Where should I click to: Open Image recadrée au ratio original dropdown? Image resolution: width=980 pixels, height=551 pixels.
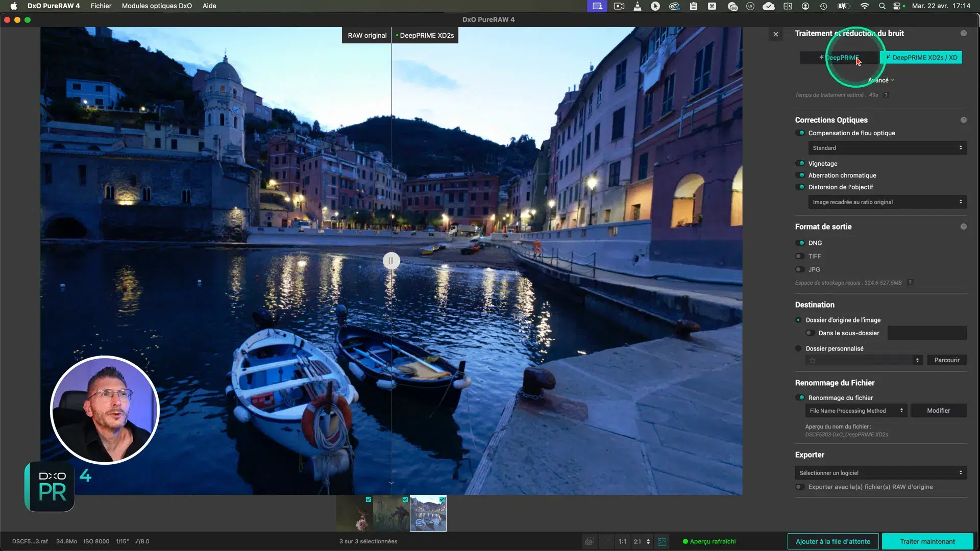(x=887, y=202)
